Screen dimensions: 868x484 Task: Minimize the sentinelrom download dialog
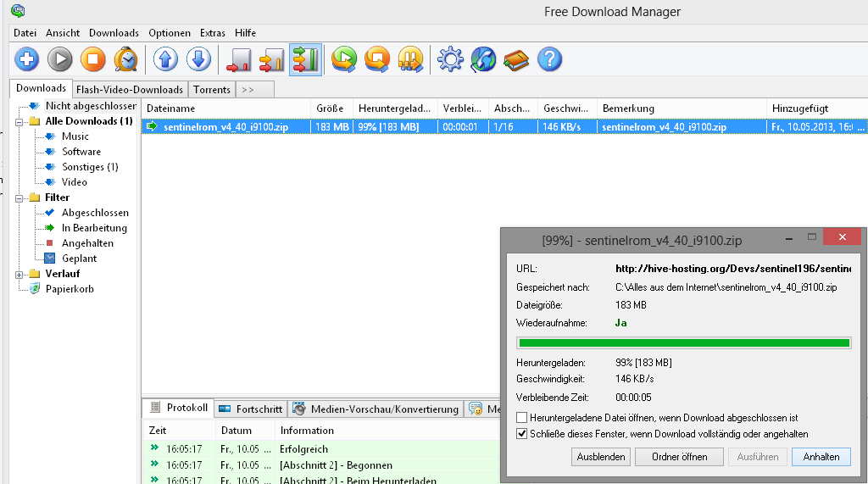(x=789, y=238)
